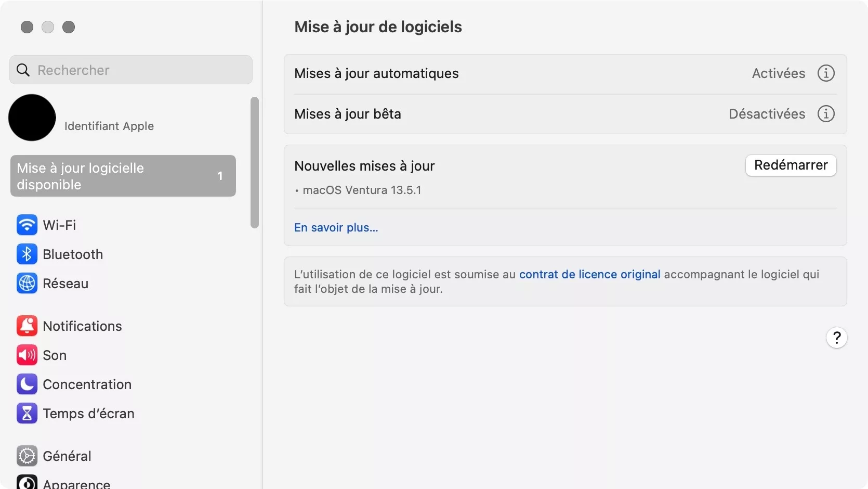Viewport: 868px width, 489px height.
Task: Click the Apple ID profile picture
Action: point(32,118)
